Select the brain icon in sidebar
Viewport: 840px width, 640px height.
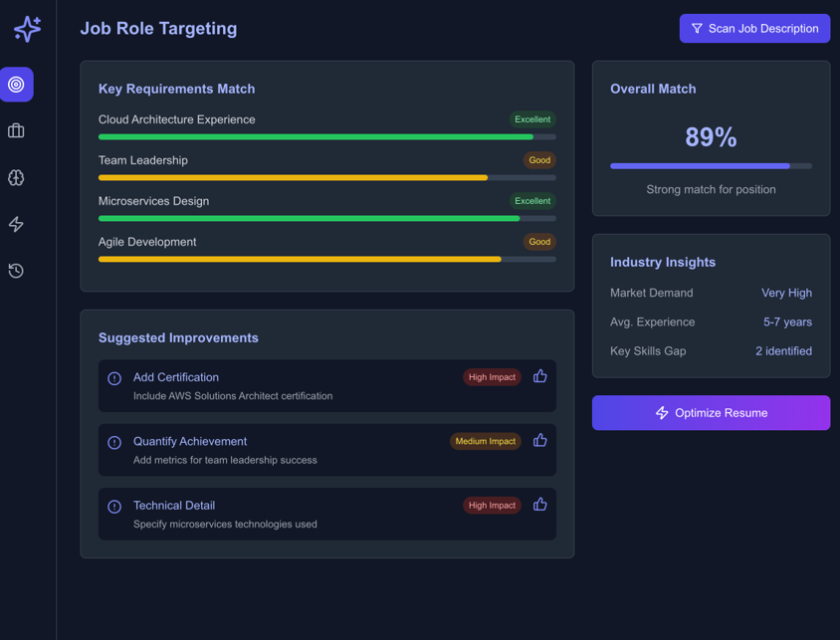pos(16,178)
